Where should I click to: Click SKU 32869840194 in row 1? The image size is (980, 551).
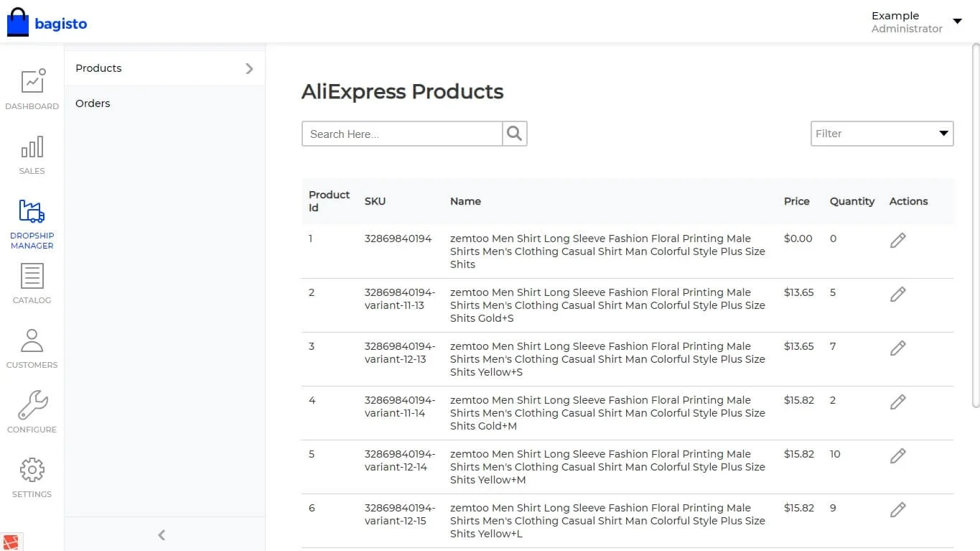(x=398, y=239)
